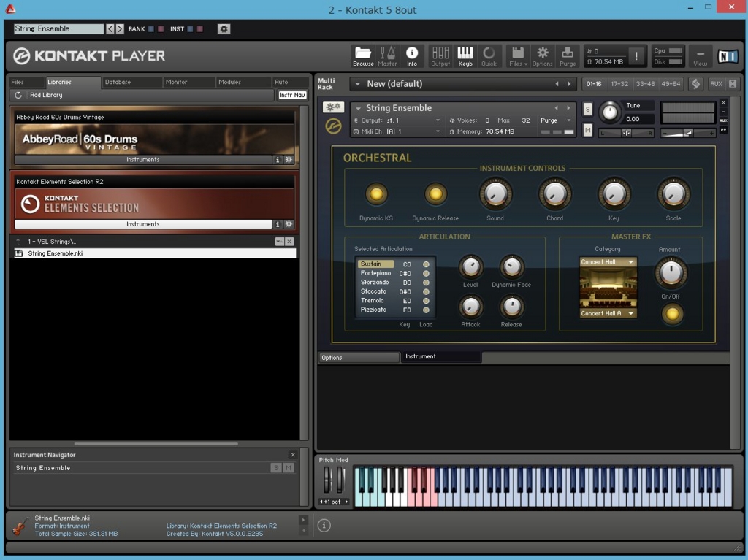Toggle load state for Fortepiano articulation
The height and width of the screenshot is (560, 748).
(x=426, y=273)
